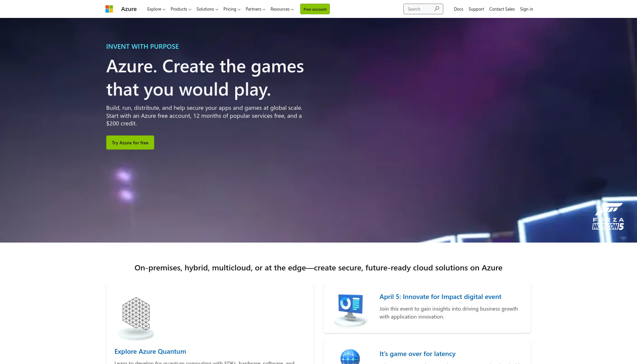Open April 5: Innovate for Impact event link
The image size is (637, 364).
[440, 297]
